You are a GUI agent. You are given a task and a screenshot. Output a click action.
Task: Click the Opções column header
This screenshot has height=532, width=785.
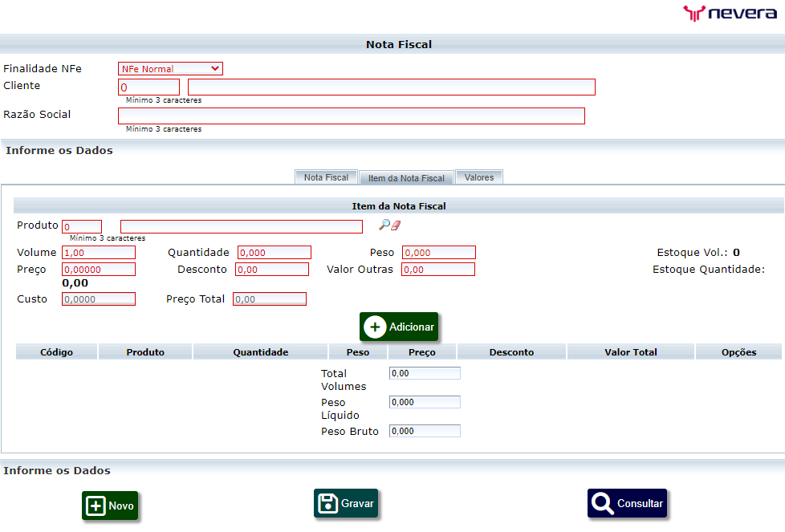(739, 351)
